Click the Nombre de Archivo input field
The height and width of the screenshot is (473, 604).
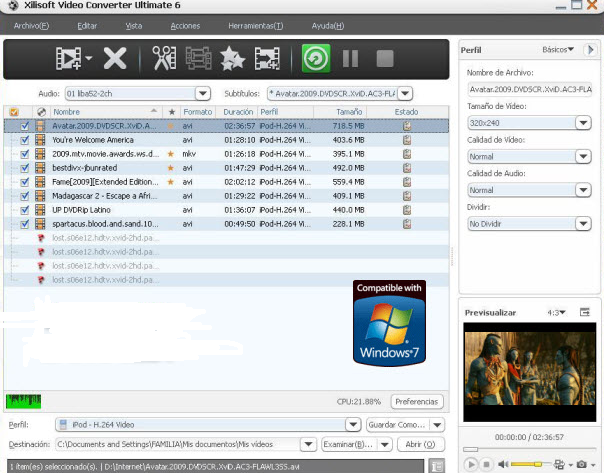click(530, 89)
